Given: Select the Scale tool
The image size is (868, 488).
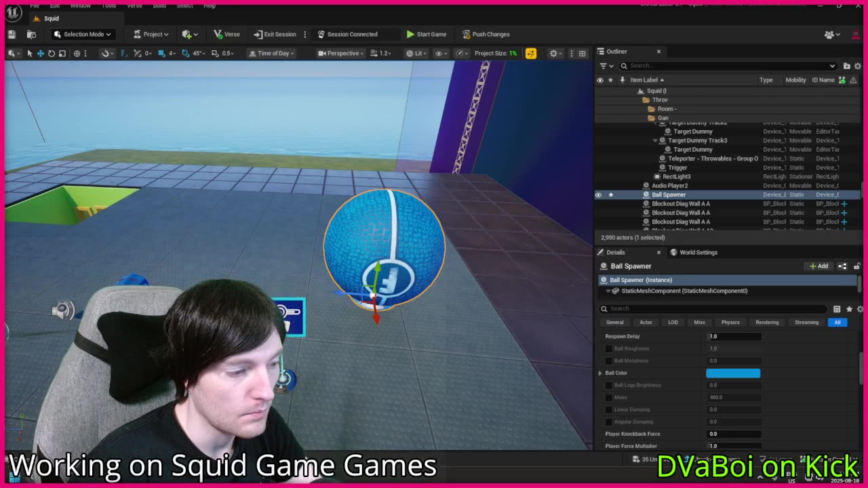Looking at the screenshot, I should (x=62, y=54).
